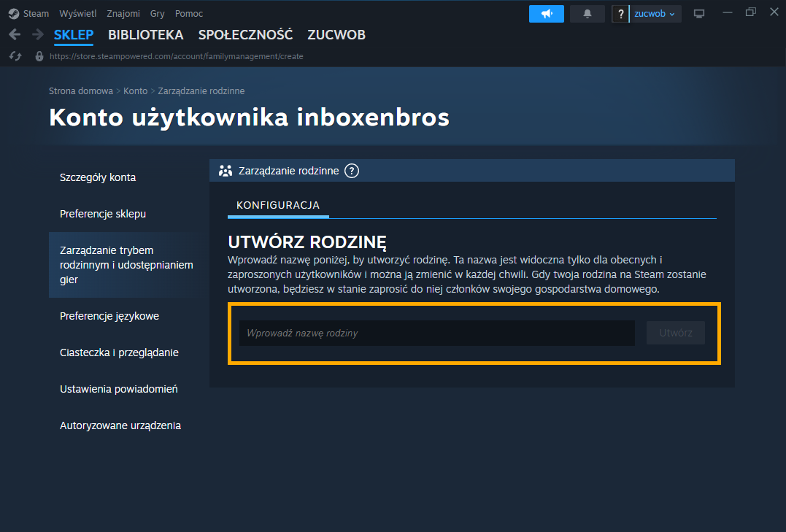Open the Znajomi menu
786x532 pixels.
pyautogui.click(x=123, y=14)
